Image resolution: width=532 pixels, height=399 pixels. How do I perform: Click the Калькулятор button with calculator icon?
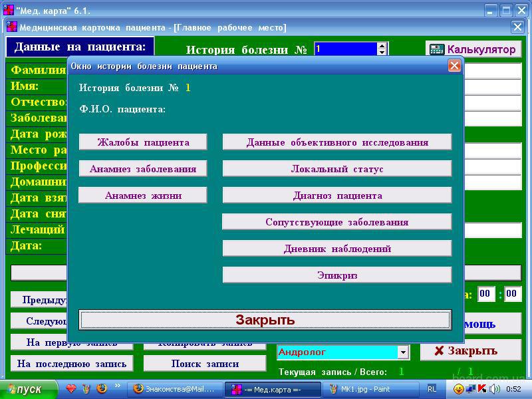[473, 49]
